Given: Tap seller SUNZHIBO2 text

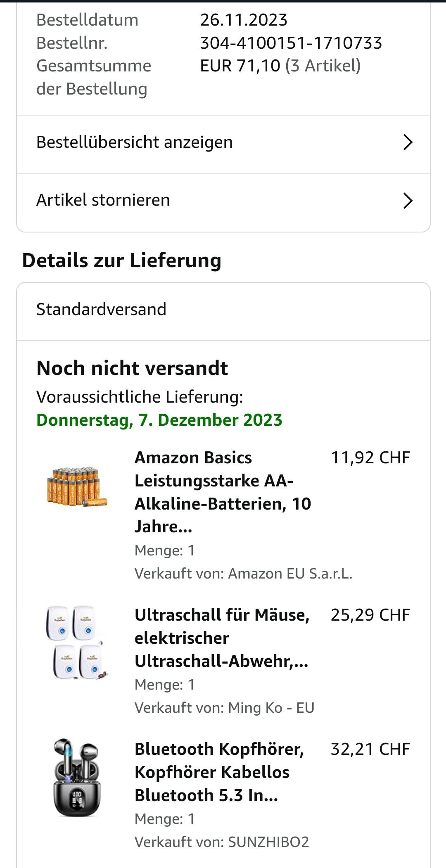Looking at the screenshot, I should [x=268, y=842].
